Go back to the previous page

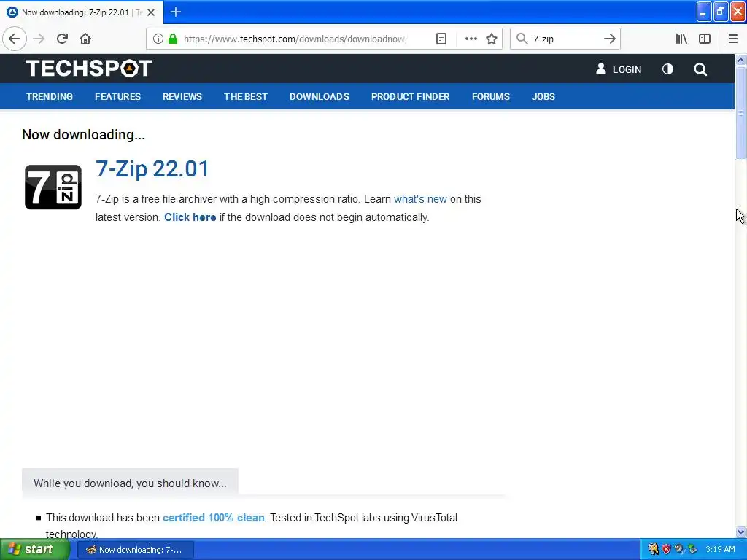pos(15,39)
